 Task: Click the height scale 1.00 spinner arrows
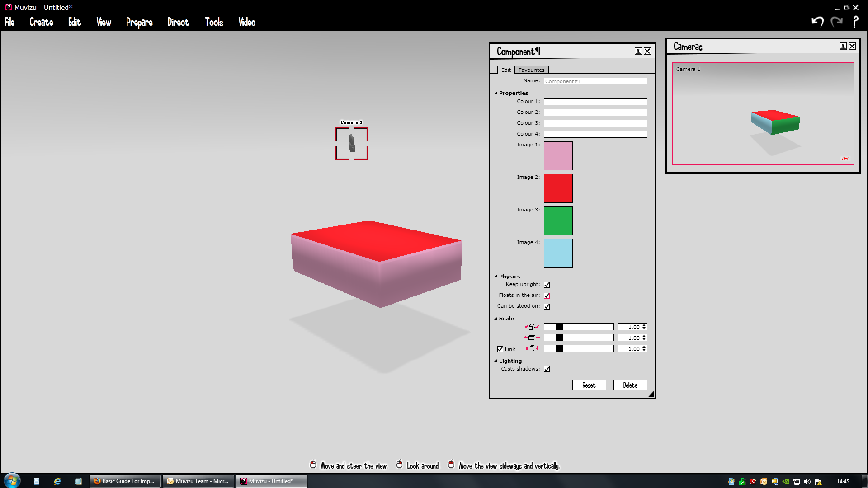644,348
